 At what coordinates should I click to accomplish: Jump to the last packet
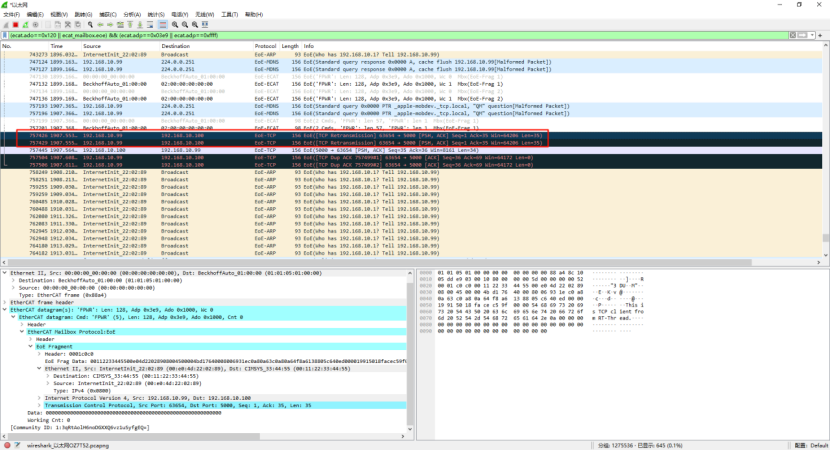click(140, 24)
